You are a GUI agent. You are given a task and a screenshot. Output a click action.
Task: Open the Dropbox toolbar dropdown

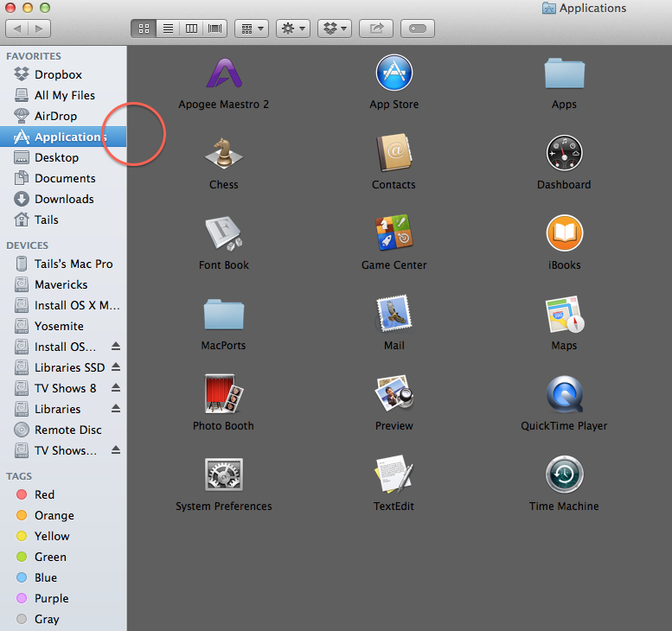click(335, 29)
